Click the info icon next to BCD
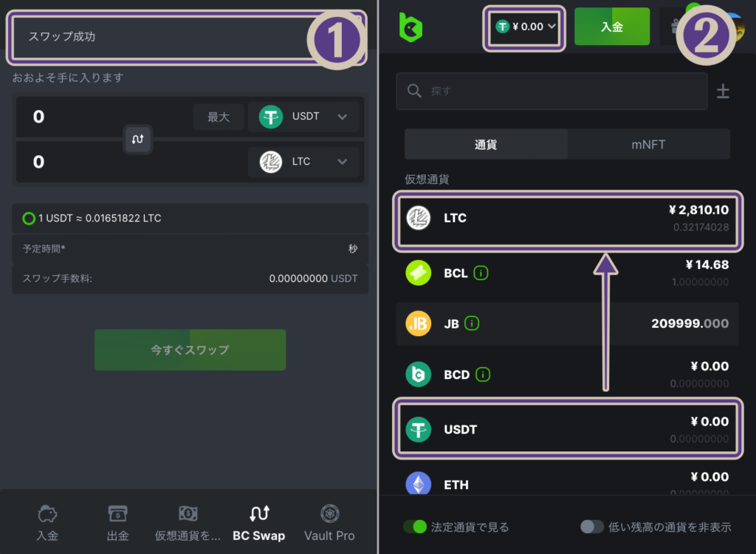This screenshot has height=554, width=756. (x=483, y=374)
